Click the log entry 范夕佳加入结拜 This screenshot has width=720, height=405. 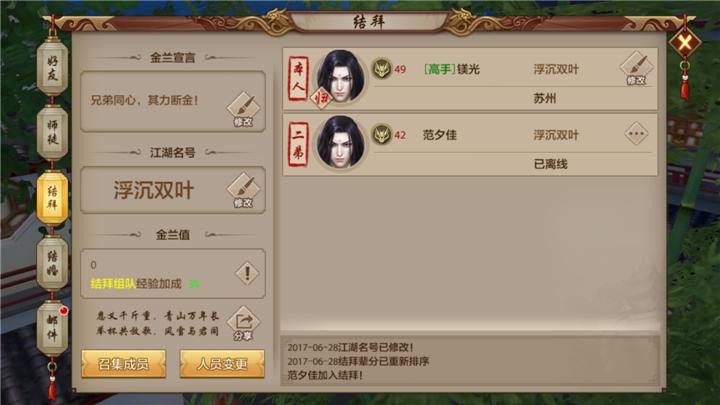325,375
